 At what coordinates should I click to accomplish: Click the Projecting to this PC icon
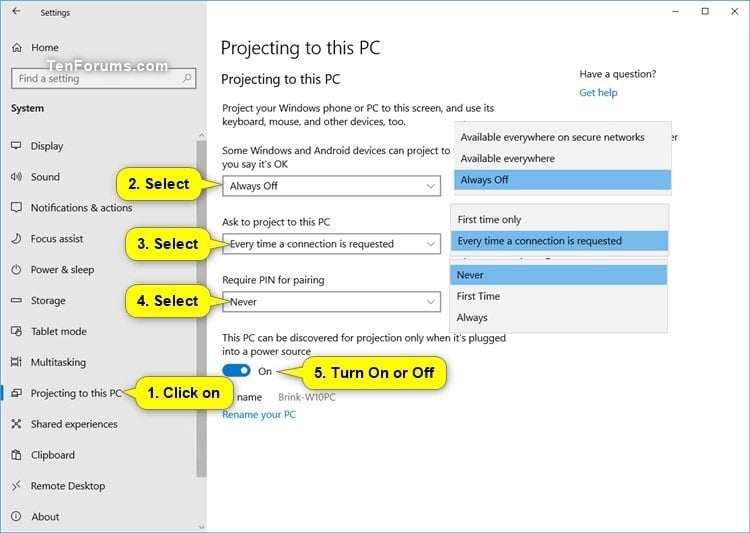[x=16, y=393]
